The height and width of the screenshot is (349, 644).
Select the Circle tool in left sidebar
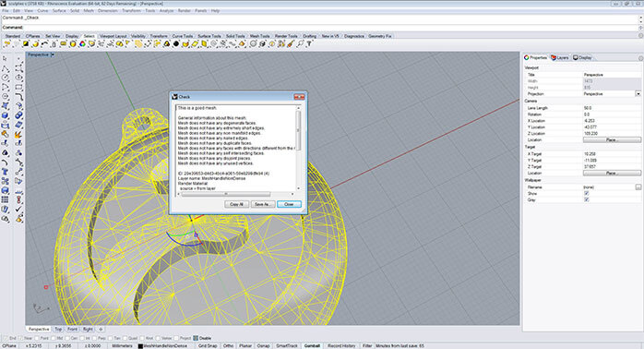pyautogui.click(x=6, y=78)
